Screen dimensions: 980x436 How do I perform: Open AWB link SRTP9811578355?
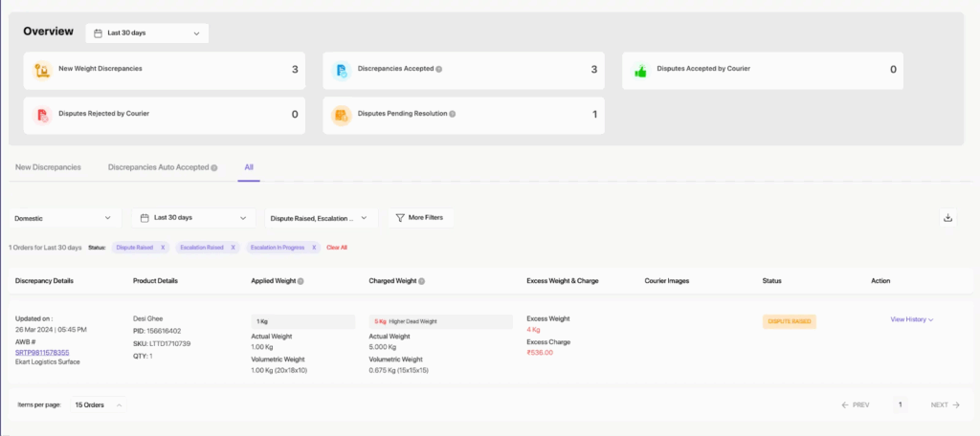(x=42, y=353)
